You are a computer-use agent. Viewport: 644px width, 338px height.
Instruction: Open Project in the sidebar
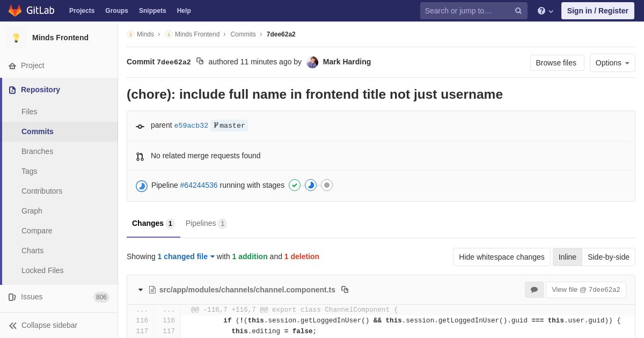[x=59, y=65]
